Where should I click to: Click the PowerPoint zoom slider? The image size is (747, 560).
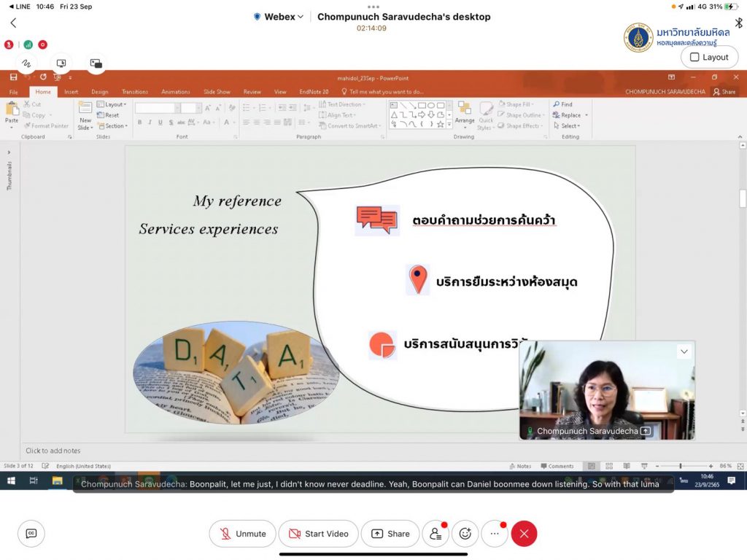click(680, 466)
